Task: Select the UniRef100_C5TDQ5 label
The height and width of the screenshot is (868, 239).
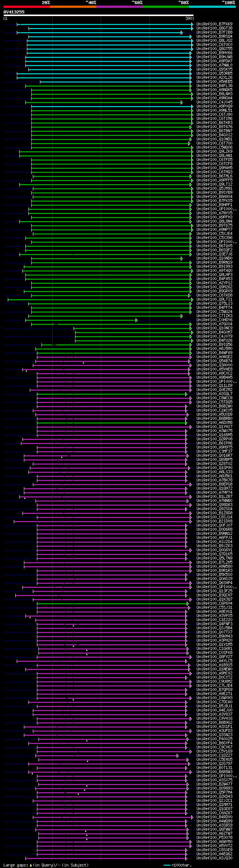Action: [214, 402]
